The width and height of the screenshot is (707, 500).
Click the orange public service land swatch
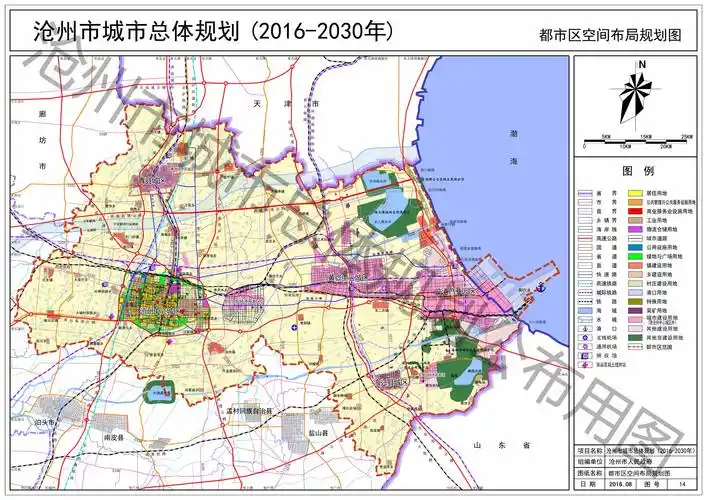click(634, 202)
